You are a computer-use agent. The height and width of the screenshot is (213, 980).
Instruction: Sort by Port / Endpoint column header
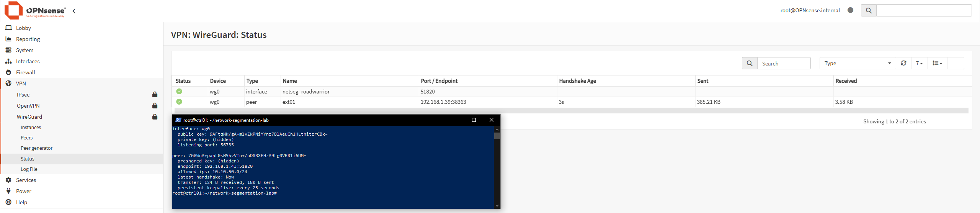coord(439,81)
